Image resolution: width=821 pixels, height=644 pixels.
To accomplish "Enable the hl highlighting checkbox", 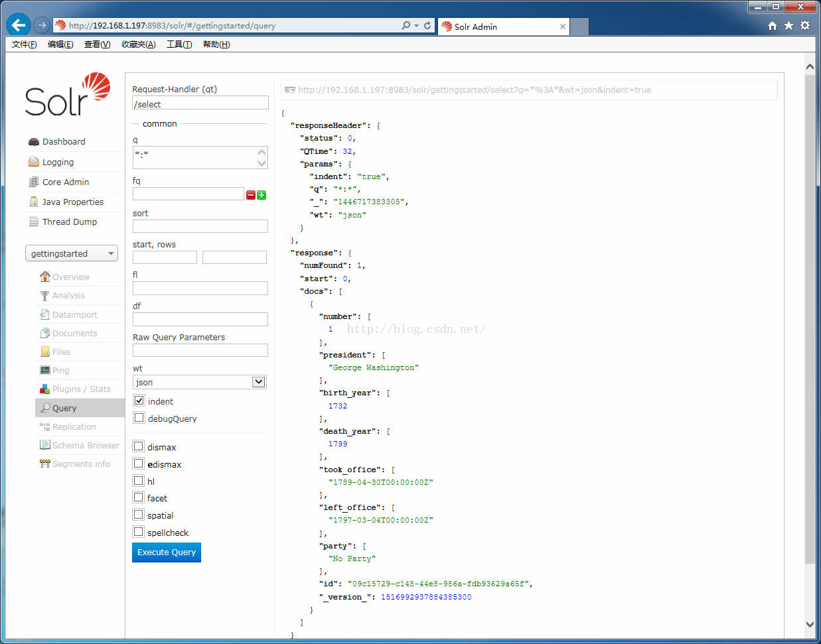I will [139, 481].
